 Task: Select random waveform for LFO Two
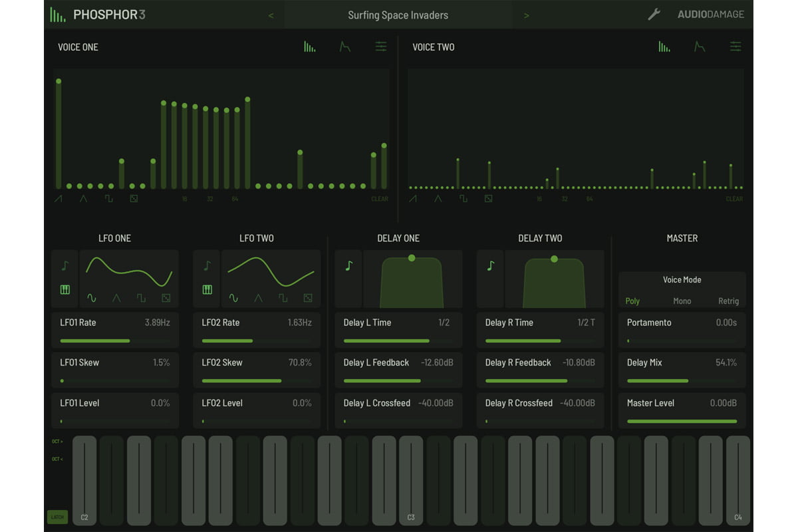(308, 298)
